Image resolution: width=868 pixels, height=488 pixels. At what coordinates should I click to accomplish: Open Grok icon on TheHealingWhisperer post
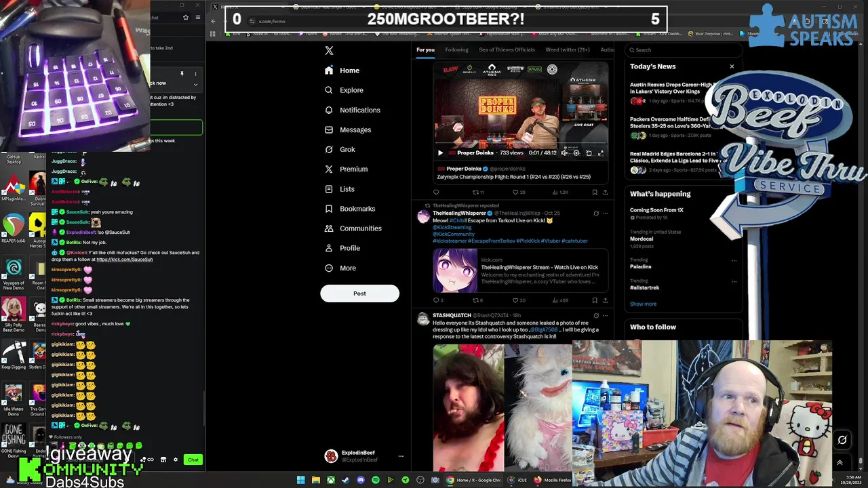click(596, 213)
